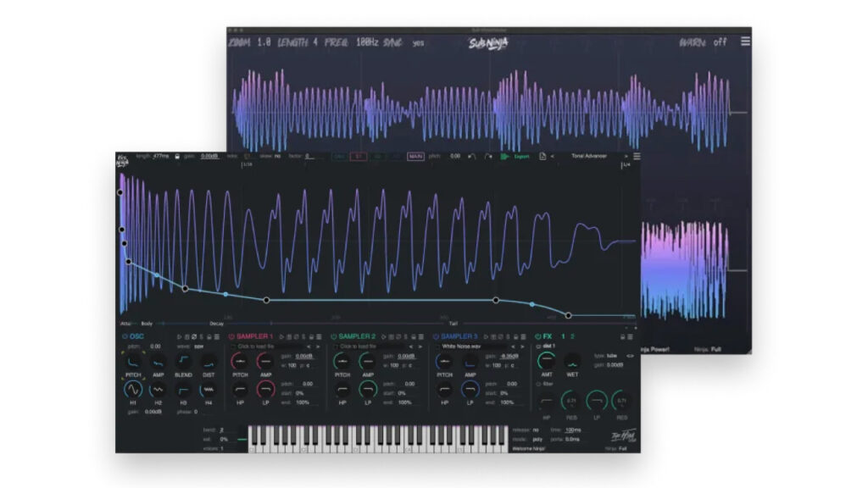
Task: Switch to FX slot 2 tab
Action: [573, 336]
